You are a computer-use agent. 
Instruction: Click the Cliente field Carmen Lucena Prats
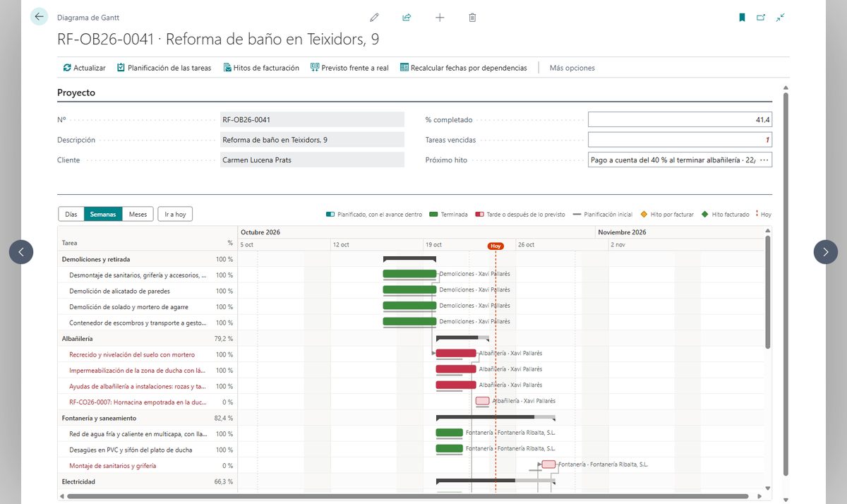click(x=312, y=160)
